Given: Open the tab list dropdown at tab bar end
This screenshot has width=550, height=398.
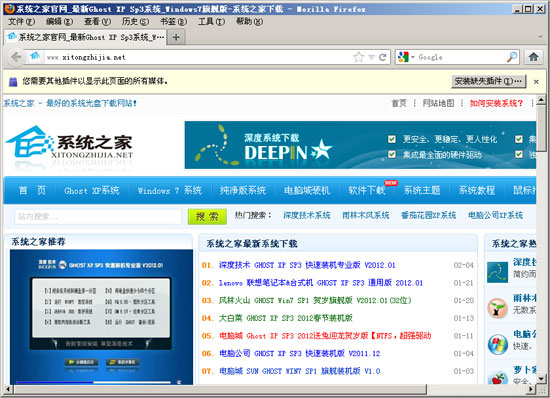Looking at the screenshot, I should pos(540,37).
